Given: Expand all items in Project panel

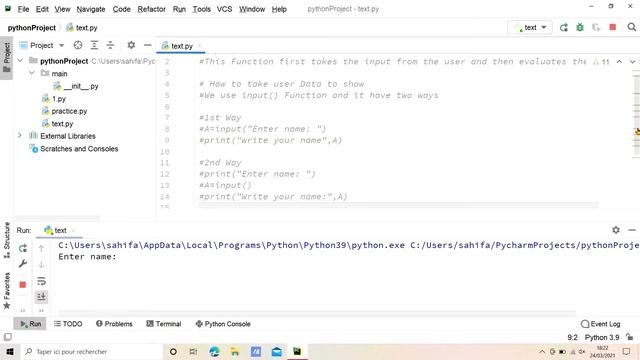Looking at the screenshot, I should click(94, 45).
